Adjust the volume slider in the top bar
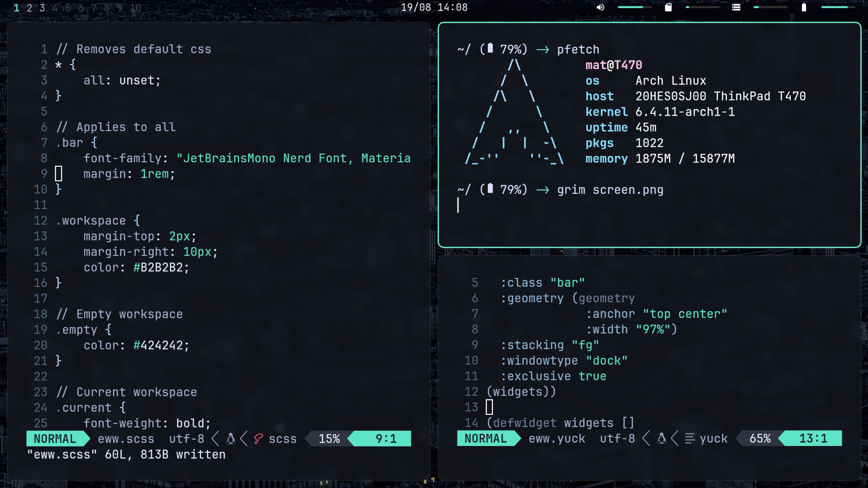868x488 pixels. [x=634, y=7]
